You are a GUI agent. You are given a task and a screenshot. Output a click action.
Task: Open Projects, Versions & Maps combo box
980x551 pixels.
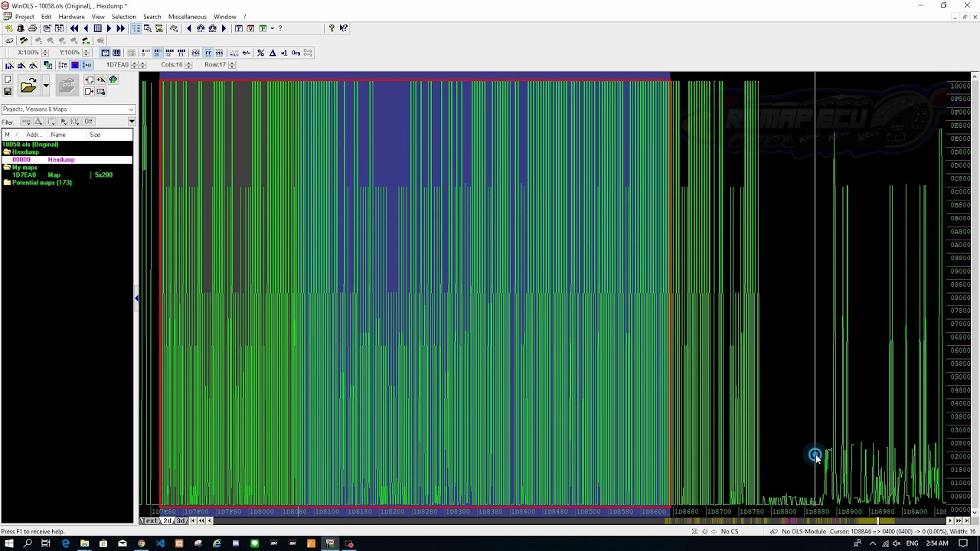67,109
